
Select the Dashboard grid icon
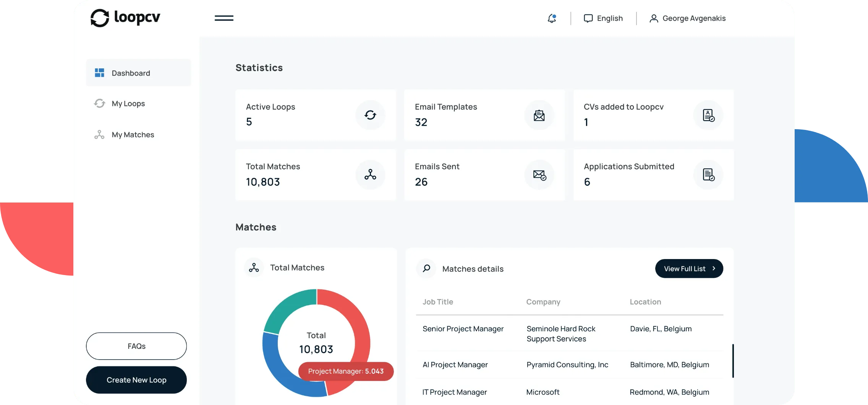pyautogui.click(x=99, y=73)
